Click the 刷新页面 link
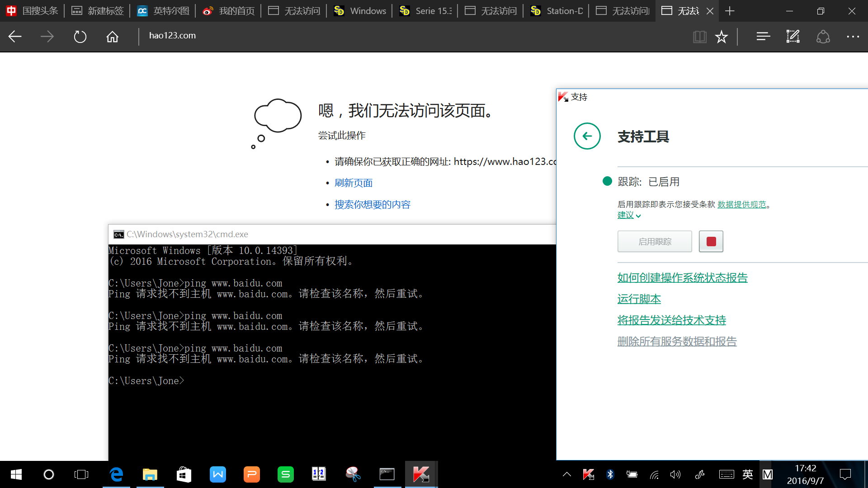This screenshot has height=488, width=868. point(354,183)
